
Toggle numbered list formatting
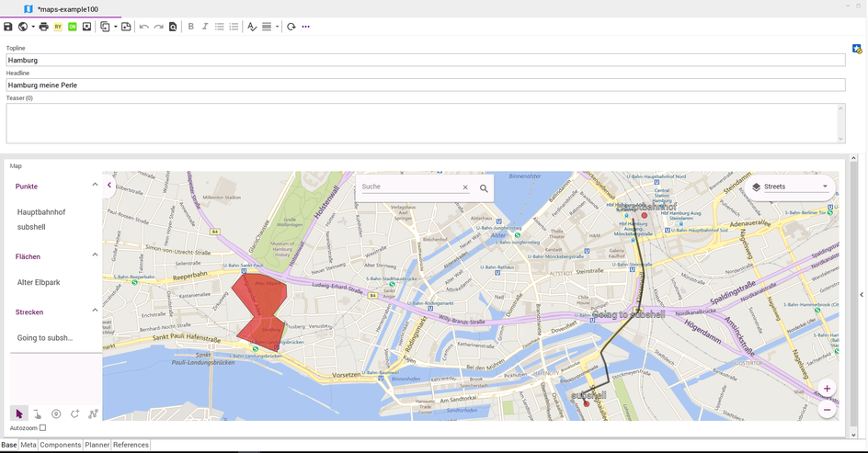point(234,27)
